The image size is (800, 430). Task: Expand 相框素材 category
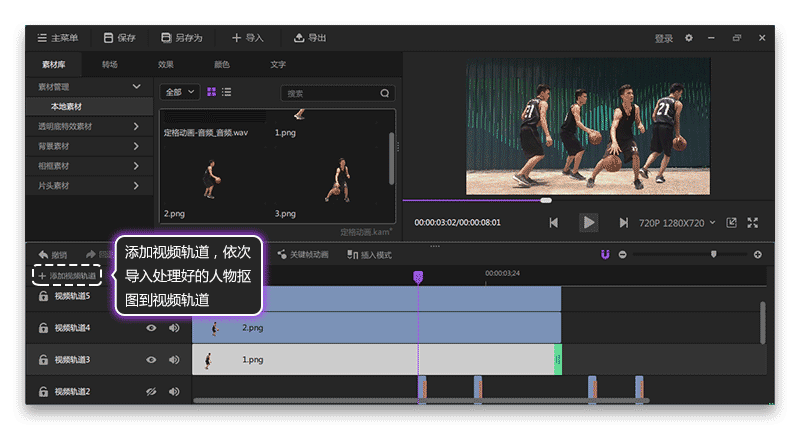click(89, 166)
